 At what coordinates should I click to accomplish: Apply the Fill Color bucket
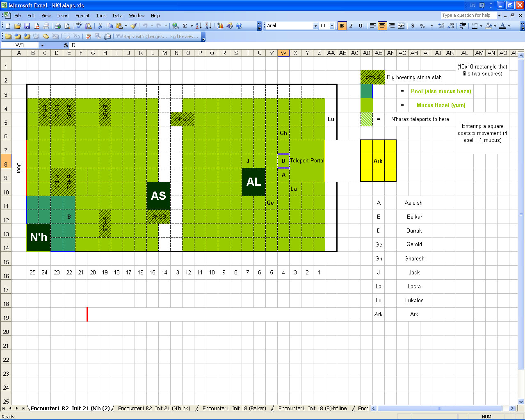click(488, 26)
